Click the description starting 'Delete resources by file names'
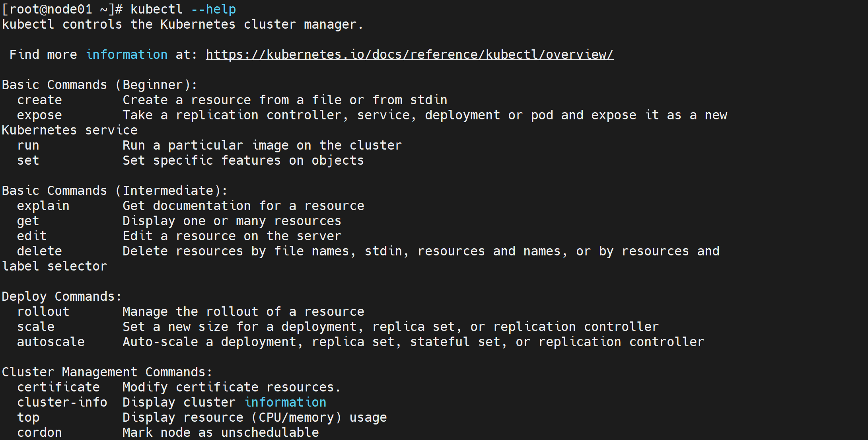The image size is (868, 440). pos(421,251)
